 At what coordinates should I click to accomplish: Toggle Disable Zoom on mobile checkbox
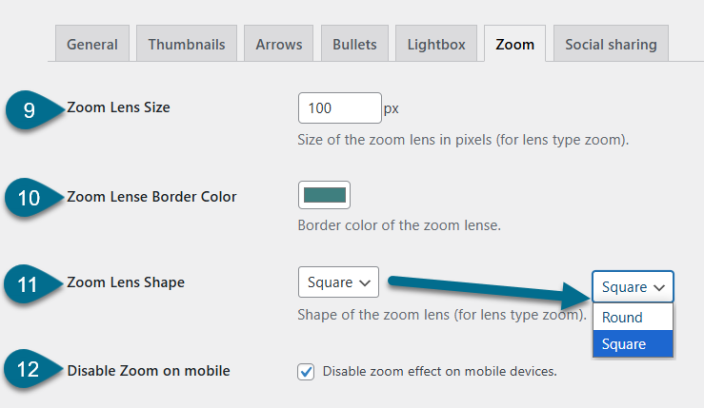point(306,372)
